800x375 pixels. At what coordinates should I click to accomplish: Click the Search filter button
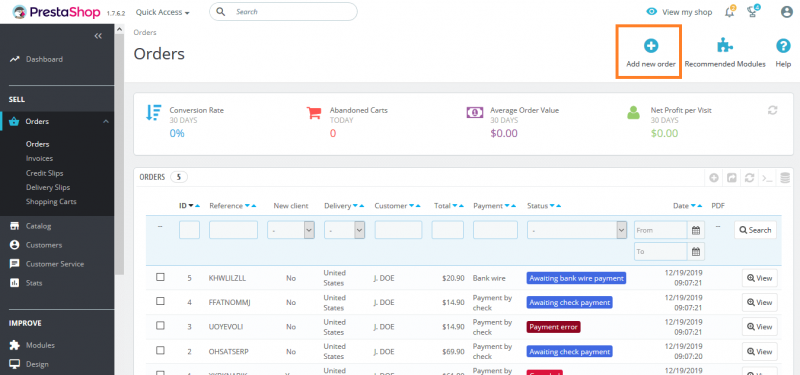click(x=756, y=230)
